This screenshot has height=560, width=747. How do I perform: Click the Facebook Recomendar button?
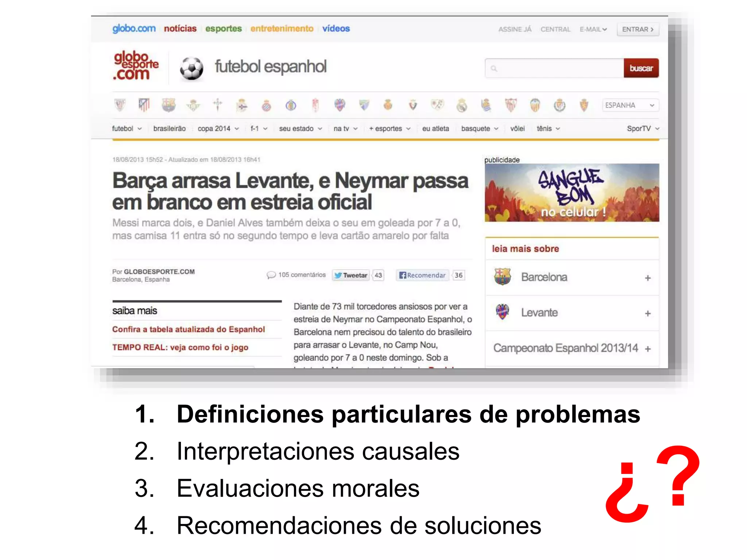tap(422, 275)
